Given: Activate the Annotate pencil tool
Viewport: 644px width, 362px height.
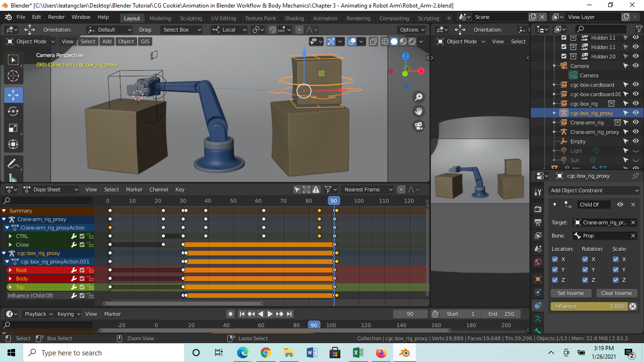Looking at the screenshot, I should 13,164.
